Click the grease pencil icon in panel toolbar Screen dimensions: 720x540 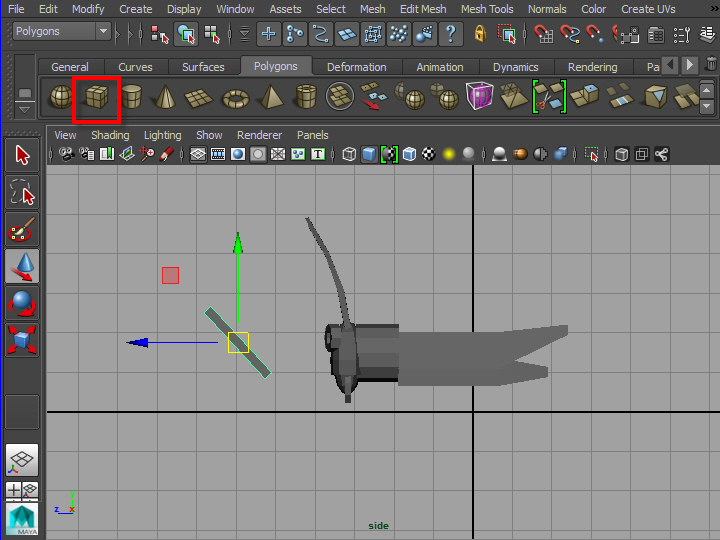tap(167, 154)
